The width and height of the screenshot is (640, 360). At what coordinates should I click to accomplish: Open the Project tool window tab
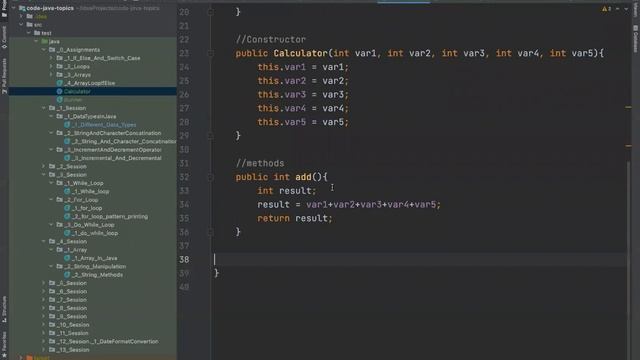(4, 8)
